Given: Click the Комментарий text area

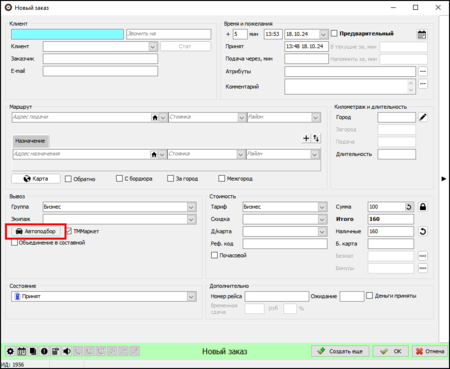Looking at the screenshot, I should point(350,87).
